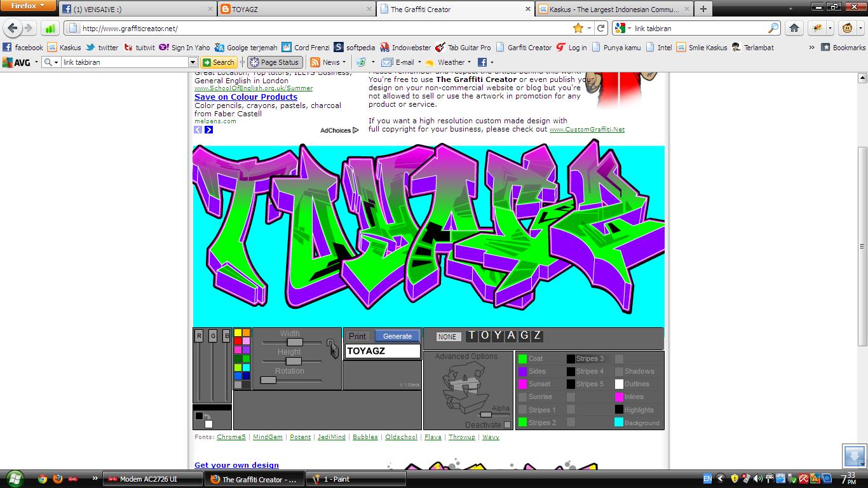This screenshot has height=488, width=868.
Task: Open the facebook bookmark icon
Action: click(7, 47)
